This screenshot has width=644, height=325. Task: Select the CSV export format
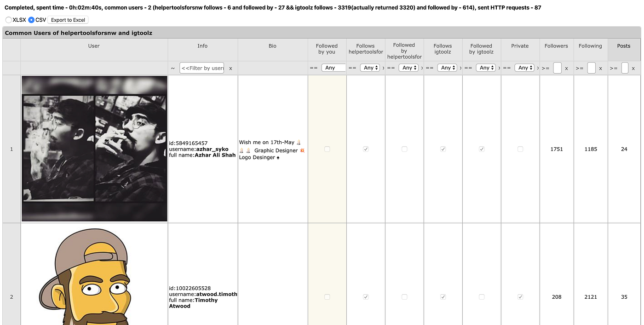tap(31, 20)
